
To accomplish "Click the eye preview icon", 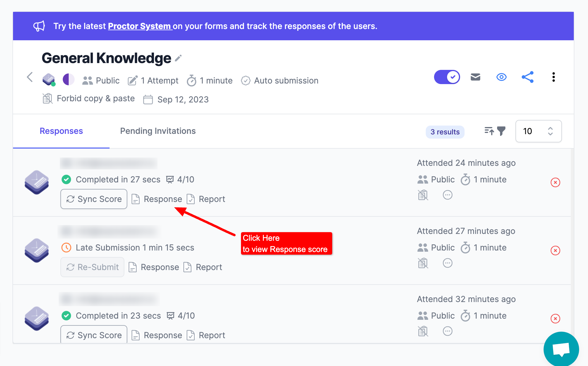I will pyautogui.click(x=501, y=77).
